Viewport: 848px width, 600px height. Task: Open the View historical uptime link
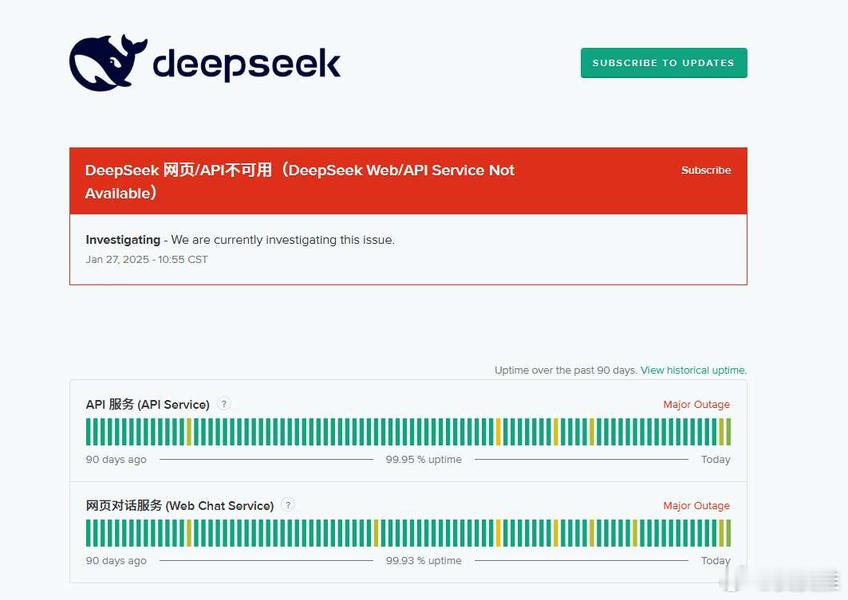[x=693, y=370]
